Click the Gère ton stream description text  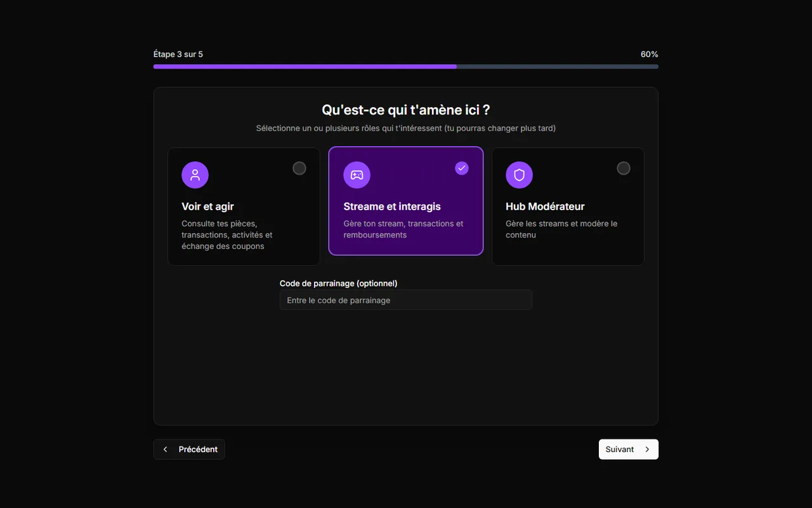403,229
